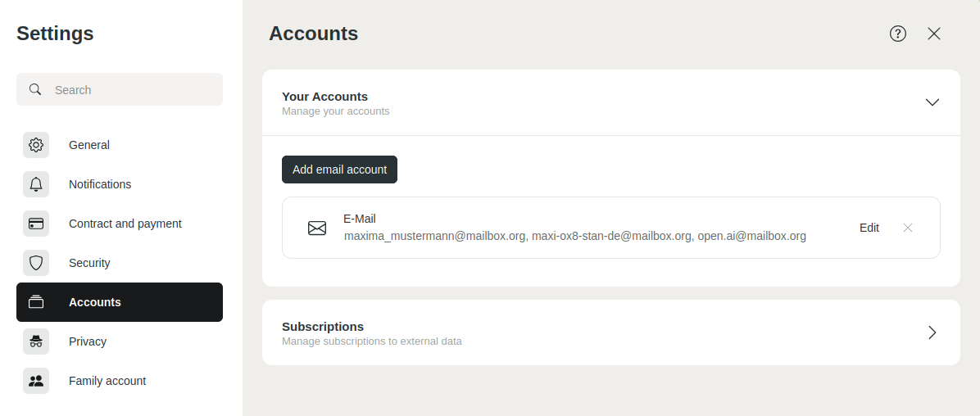This screenshot has width=980, height=416.
Task: Click the Privacy incognito icon
Action: click(36, 341)
